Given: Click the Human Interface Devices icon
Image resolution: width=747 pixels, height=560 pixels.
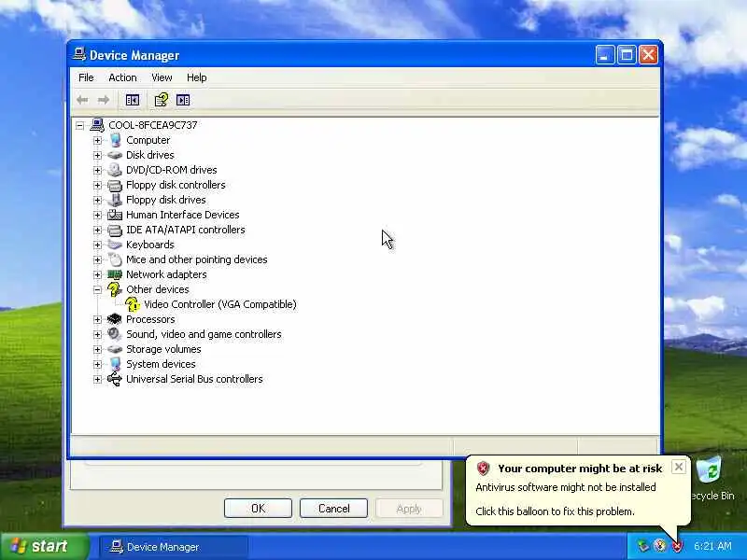Looking at the screenshot, I should coord(115,215).
